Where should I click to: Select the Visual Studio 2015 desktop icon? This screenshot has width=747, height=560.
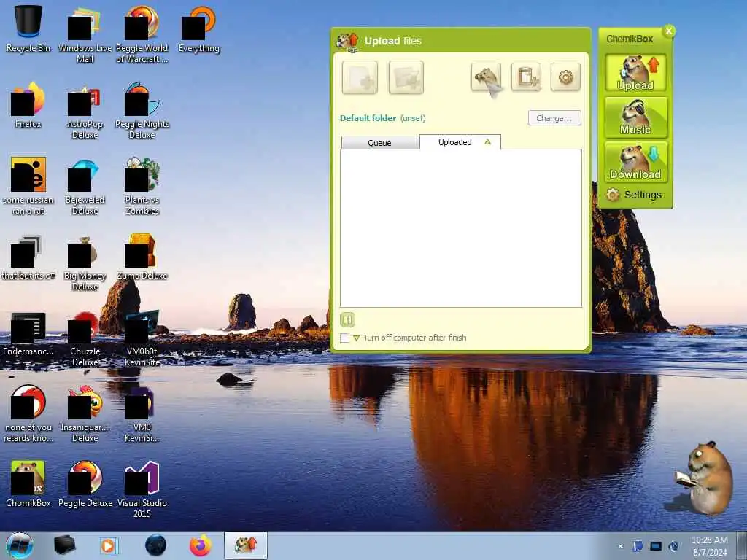pos(142,490)
